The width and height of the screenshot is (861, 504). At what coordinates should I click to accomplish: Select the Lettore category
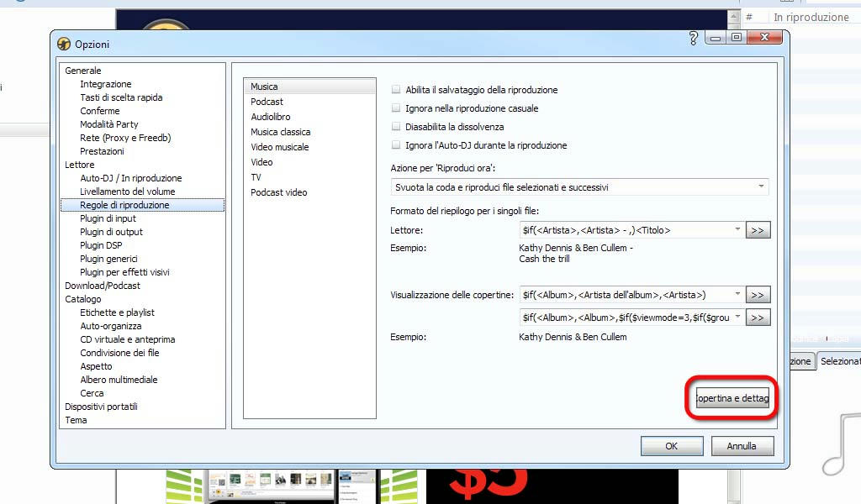[80, 165]
